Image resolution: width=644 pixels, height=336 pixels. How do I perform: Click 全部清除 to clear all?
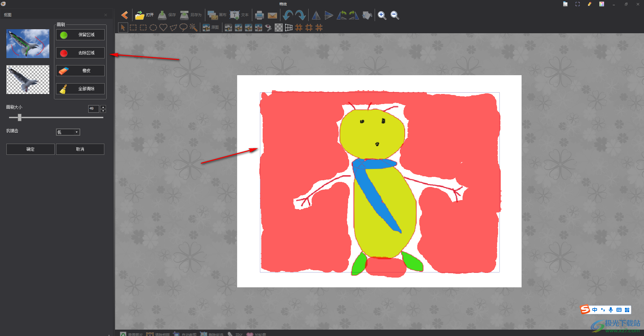click(x=80, y=89)
